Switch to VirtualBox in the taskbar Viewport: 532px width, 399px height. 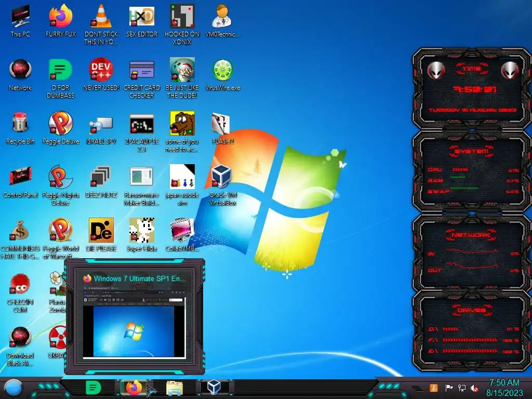coord(215,387)
